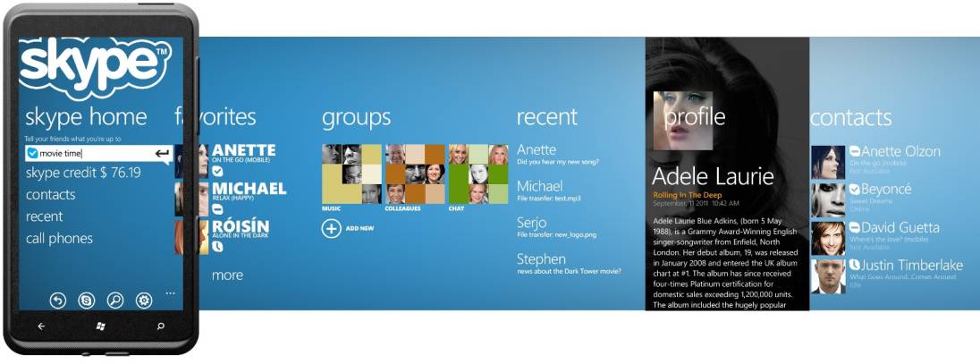Screen dimensions: 980x364
Task: Click the status icon beside David Guetta
Action: (855, 227)
